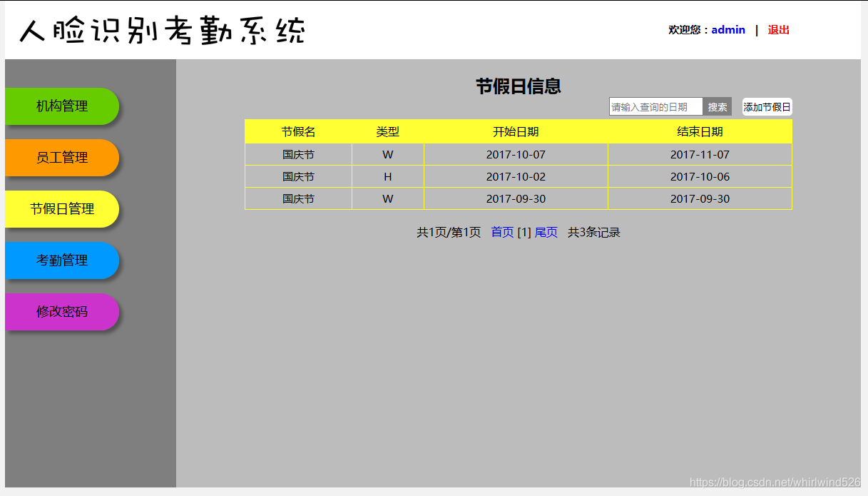Select end date 2017-10-06 cell
Image resolution: width=868 pixels, height=496 pixels.
coord(700,177)
